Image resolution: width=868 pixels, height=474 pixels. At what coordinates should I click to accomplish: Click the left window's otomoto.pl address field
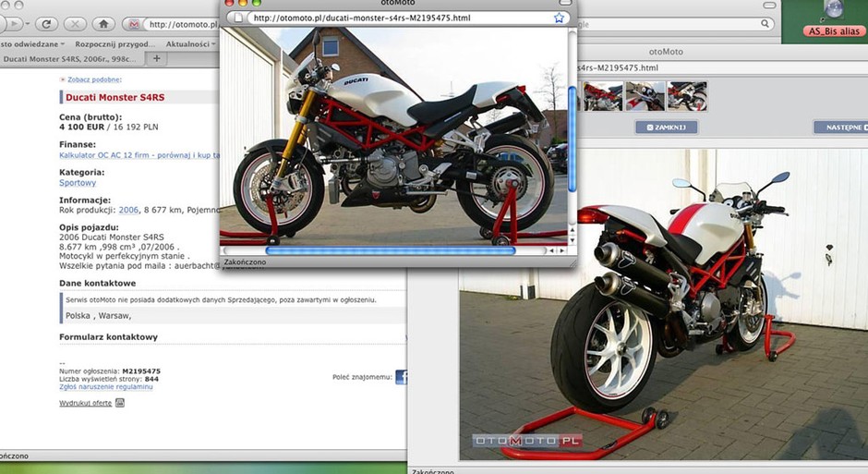(x=183, y=24)
